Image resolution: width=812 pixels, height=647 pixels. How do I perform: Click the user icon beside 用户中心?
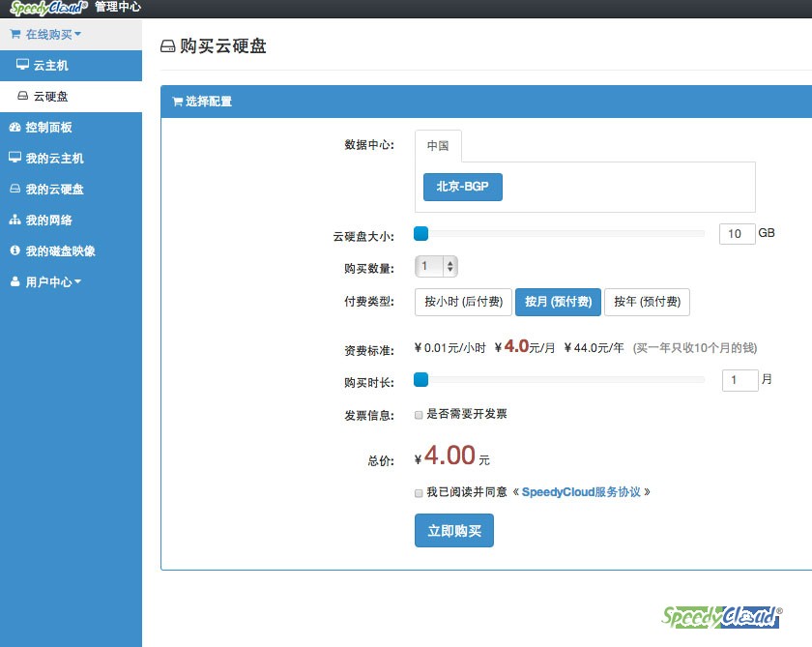coord(15,281)
